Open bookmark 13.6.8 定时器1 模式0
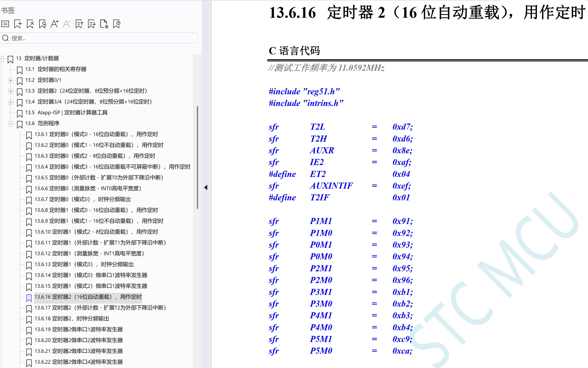Viewport: 588px width, 368px height. tap(96, 210)
